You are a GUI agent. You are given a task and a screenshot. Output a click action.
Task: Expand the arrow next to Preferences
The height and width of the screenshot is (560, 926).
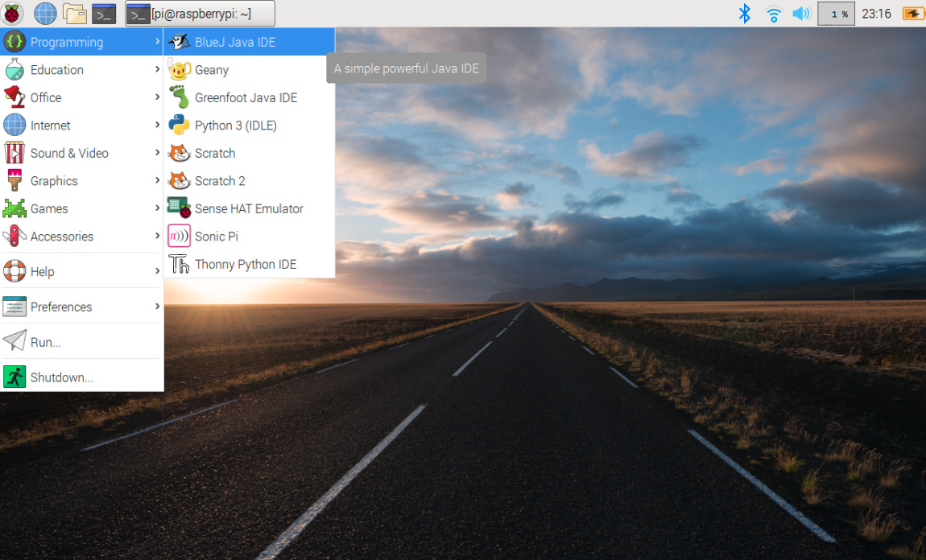click(x=157, y=307)
